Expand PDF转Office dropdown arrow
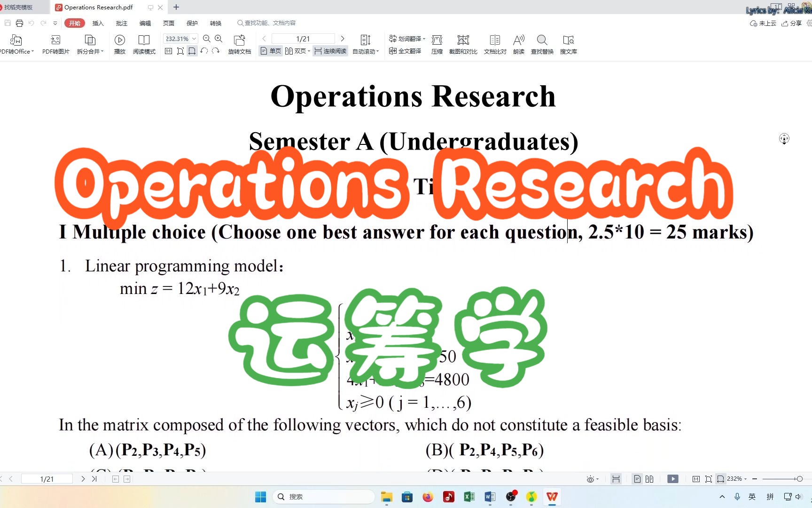812x508 pixels. pyautogui.click(x=32, y=51)
